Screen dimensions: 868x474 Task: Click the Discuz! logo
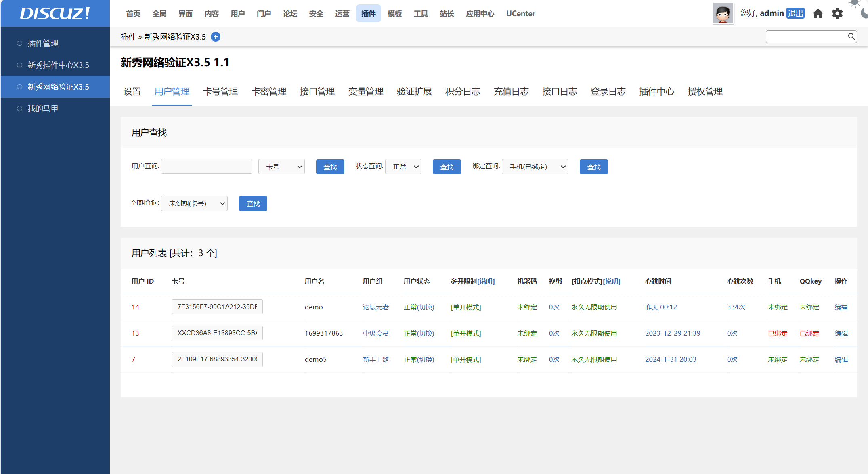(x=55, y=13)
